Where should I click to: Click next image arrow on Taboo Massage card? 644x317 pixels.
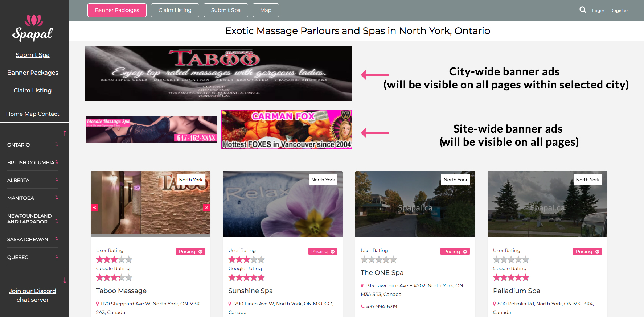click(206, 207)
